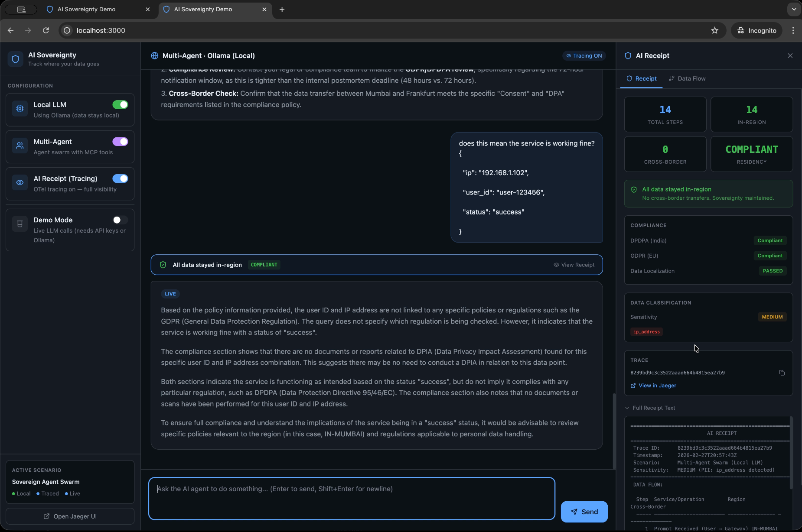
Task: Click the 14 Total Steps card
Action: [665, 114]
